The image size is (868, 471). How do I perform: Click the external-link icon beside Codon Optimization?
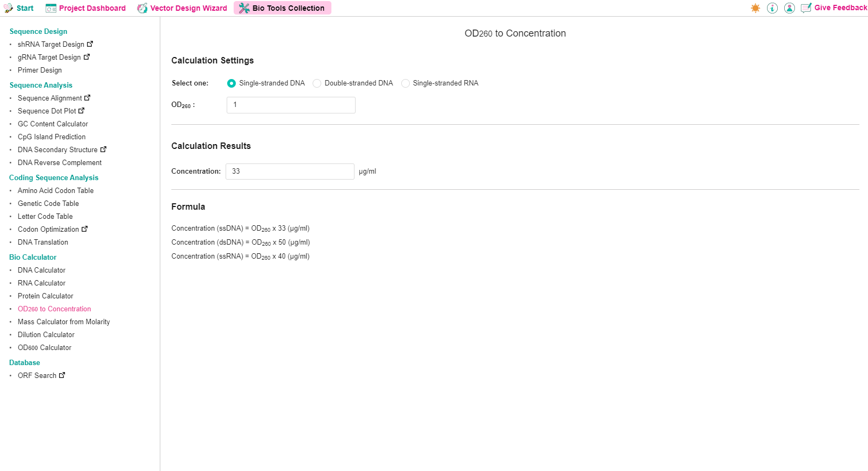pyautogui.click(x=84, y=229)
